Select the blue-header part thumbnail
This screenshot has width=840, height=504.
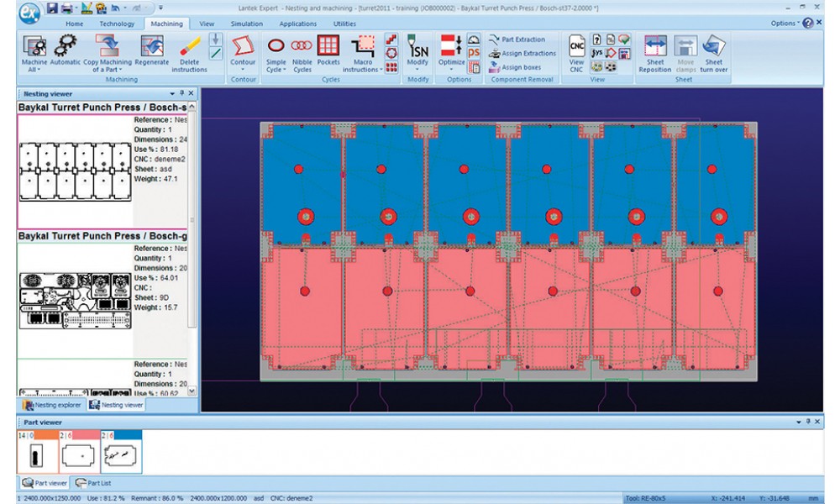click(121, 452)
